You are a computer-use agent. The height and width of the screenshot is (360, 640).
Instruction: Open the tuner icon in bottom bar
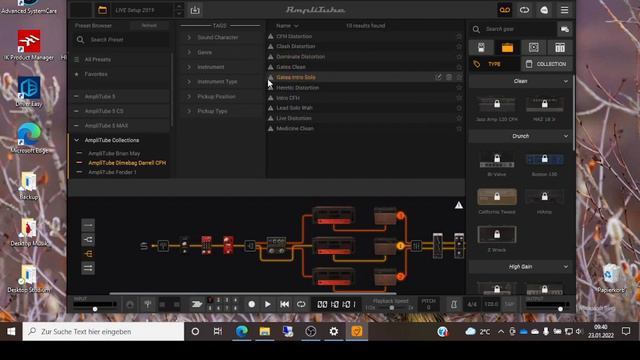click(148, 304)
